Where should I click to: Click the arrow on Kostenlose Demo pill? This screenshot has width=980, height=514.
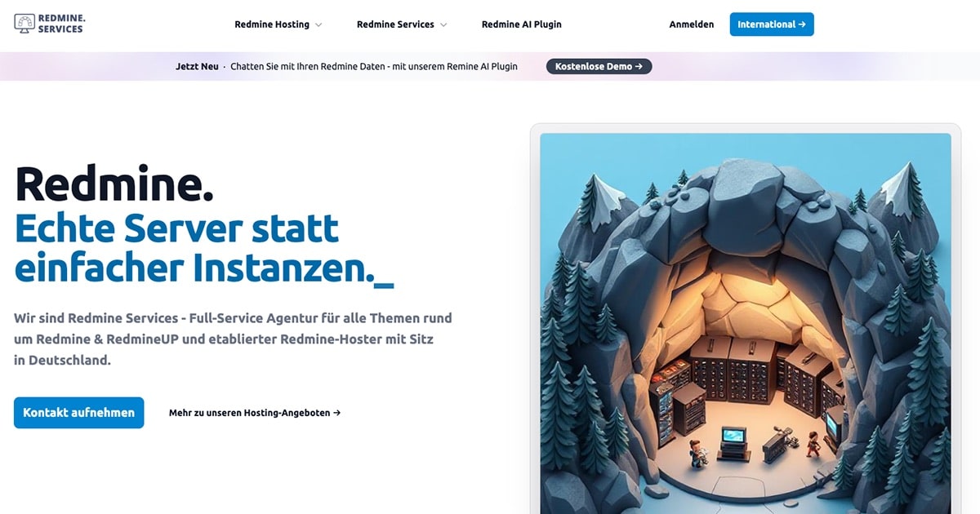tap(639, 66)
